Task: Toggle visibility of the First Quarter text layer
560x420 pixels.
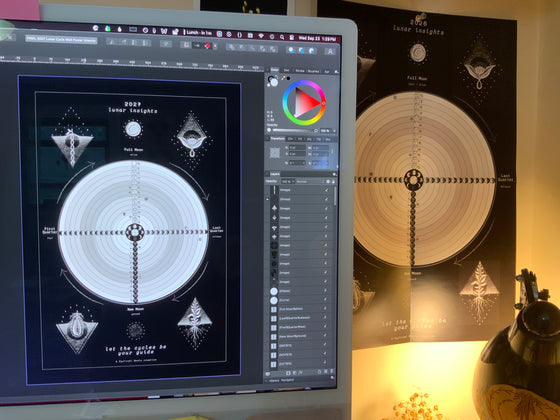Action: [x=325, y=326]
